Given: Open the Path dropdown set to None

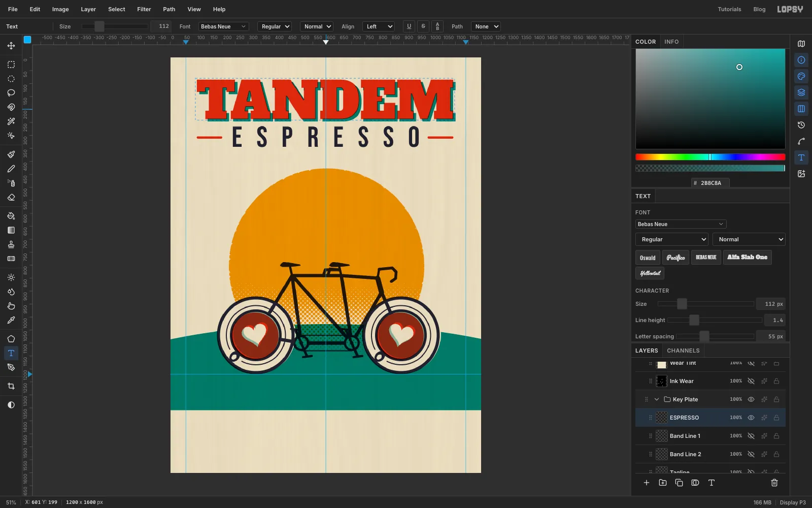Looking at the screenshot, I should (x=486, y=26).
